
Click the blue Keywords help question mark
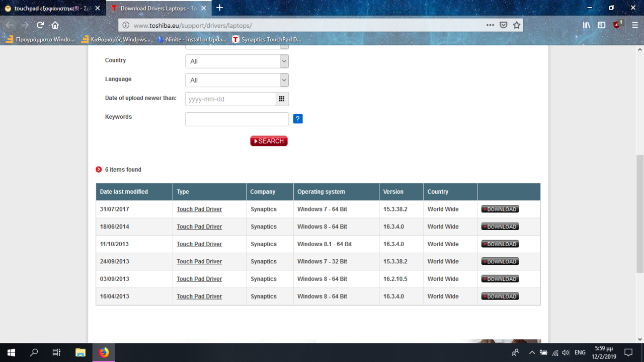(x=298, y=119)
